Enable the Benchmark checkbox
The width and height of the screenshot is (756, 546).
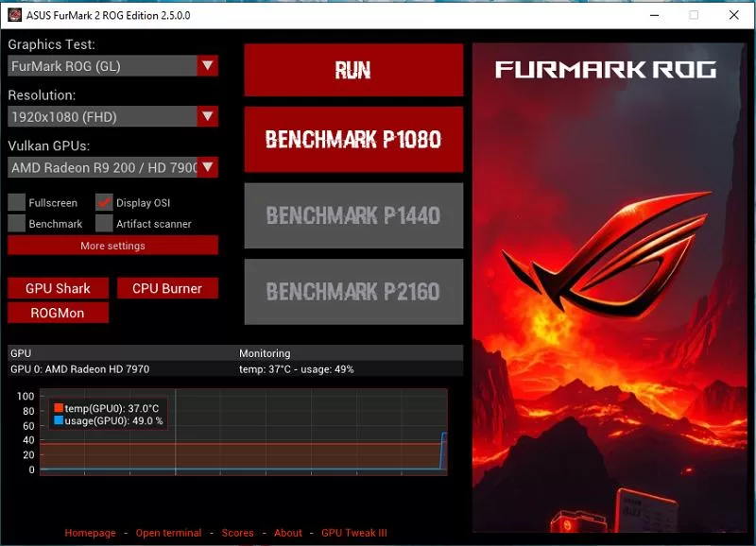(16, 223)
